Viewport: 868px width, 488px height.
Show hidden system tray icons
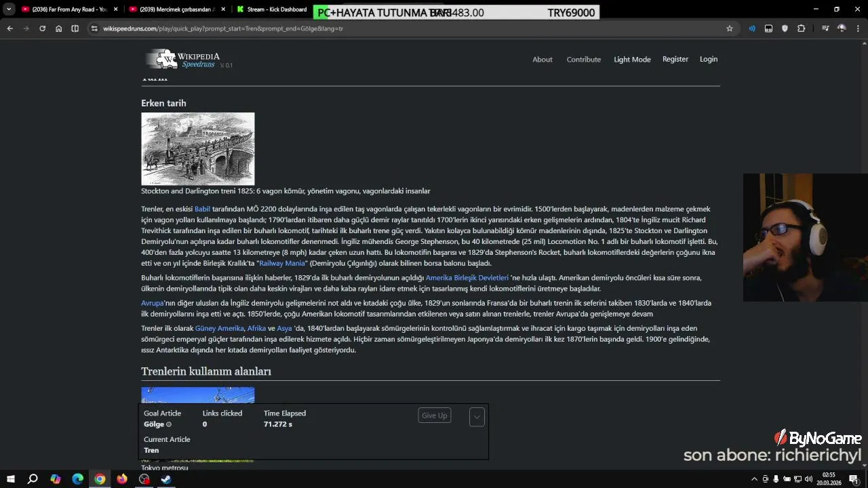click(x=754, y=479)
